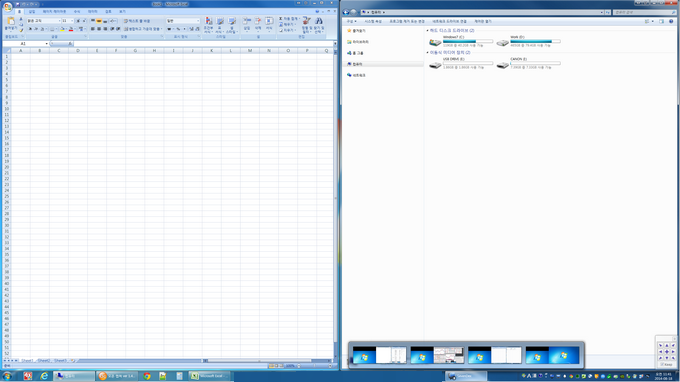Switch to the Insert ribbon tab
Screen dimensions: 680x382
tap(32, 12)
